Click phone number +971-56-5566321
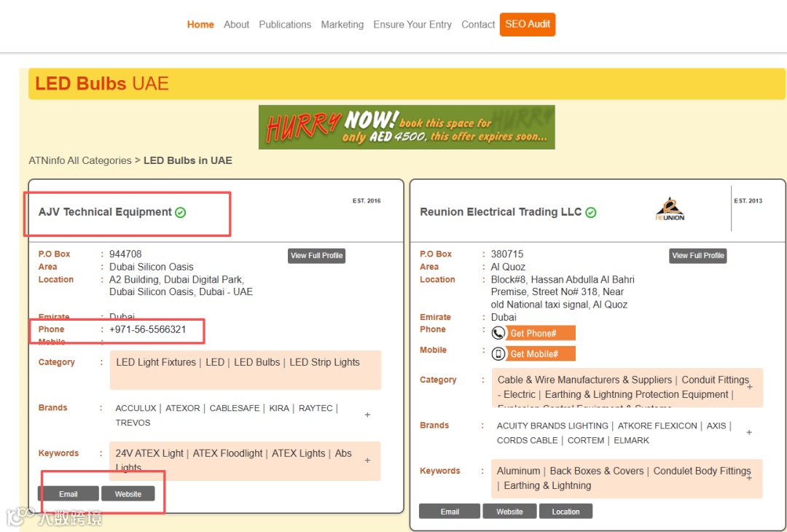 coord(147,329)
